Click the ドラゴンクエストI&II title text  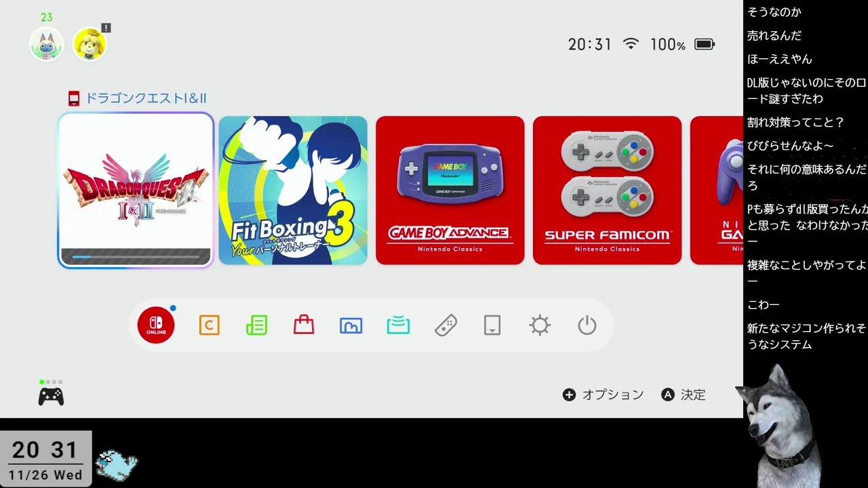tap(145, 98)
